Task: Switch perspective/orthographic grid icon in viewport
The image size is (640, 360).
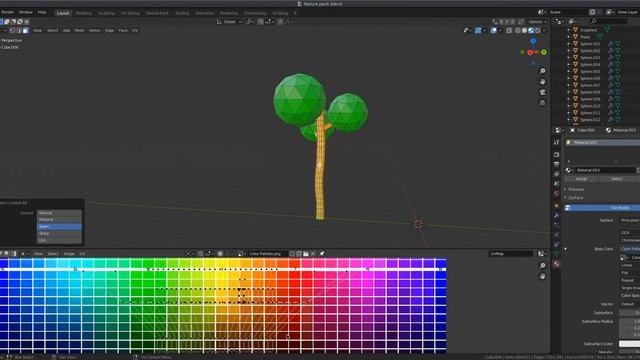Action: (x=542, y=103)
